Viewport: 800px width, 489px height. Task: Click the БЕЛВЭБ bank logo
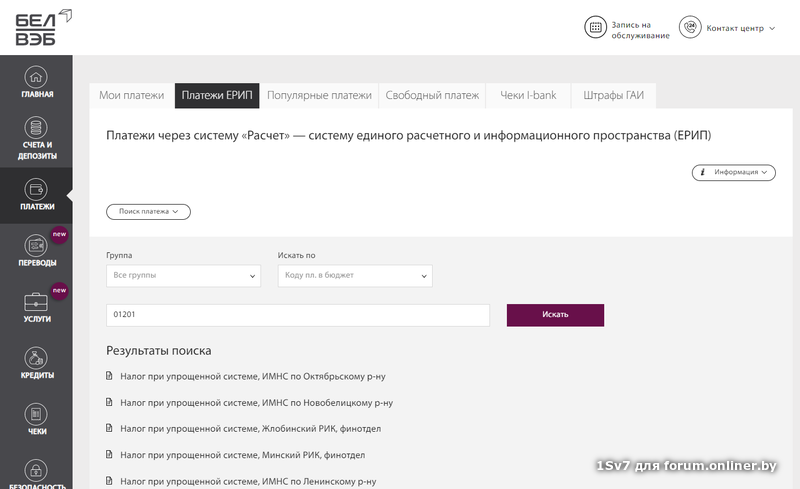pos(43,28)
